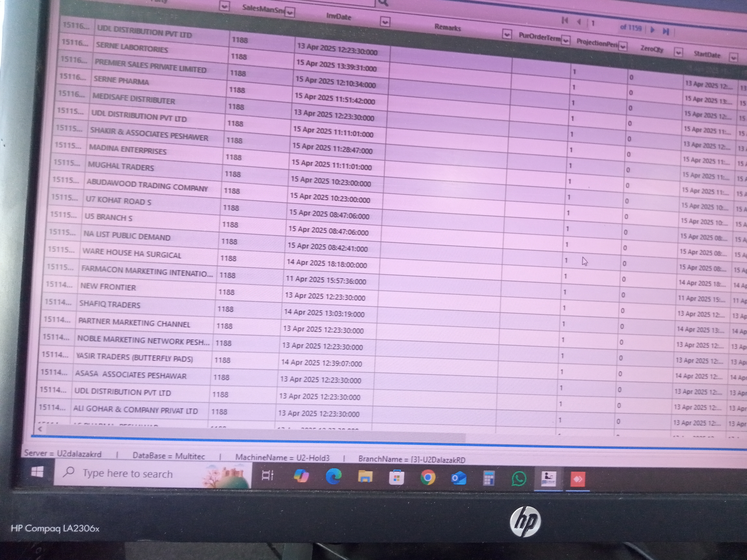Open the SalesManSno column filter dropdown

point(290,12)
